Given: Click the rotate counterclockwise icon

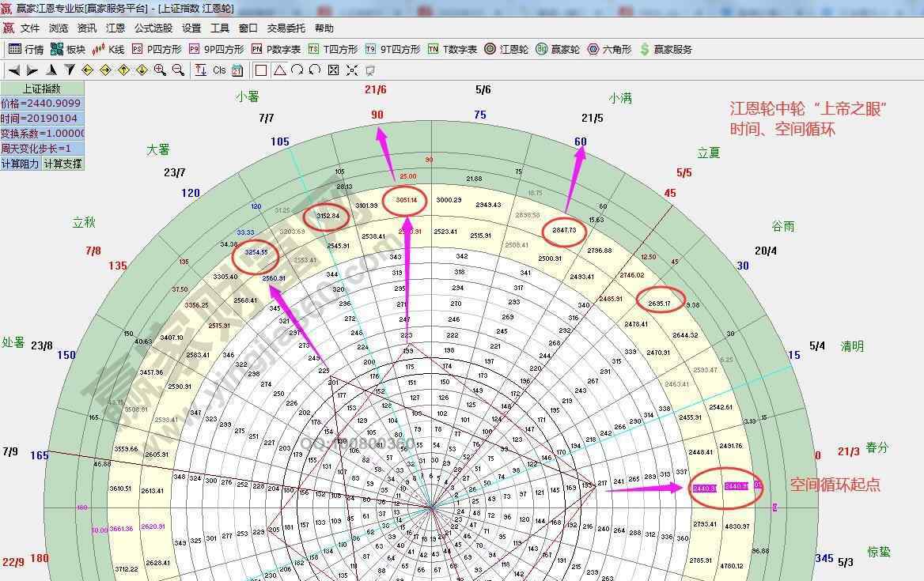Looking at the screenshot, I should click(x=316, y=70).
